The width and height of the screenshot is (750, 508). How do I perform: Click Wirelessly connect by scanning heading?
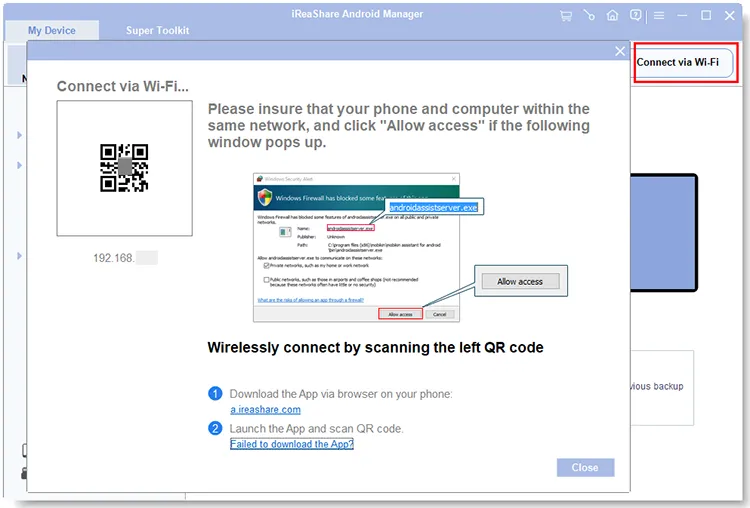(x=375, y=347)
